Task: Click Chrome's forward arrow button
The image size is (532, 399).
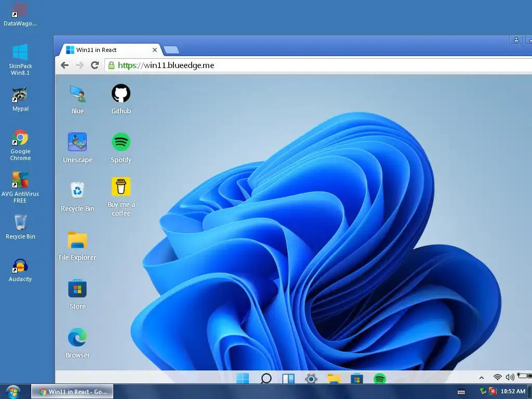Action: coord(79,65)
